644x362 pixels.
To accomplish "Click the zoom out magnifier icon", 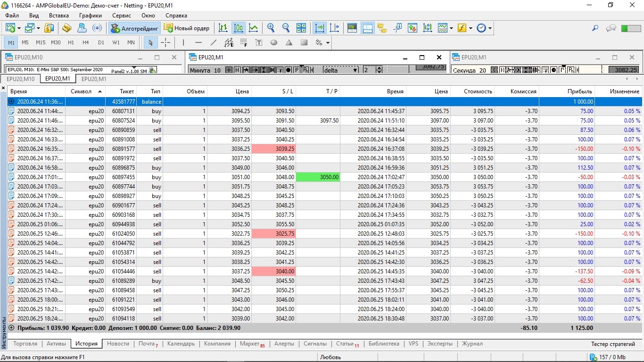I will click(x=286, y=28).
